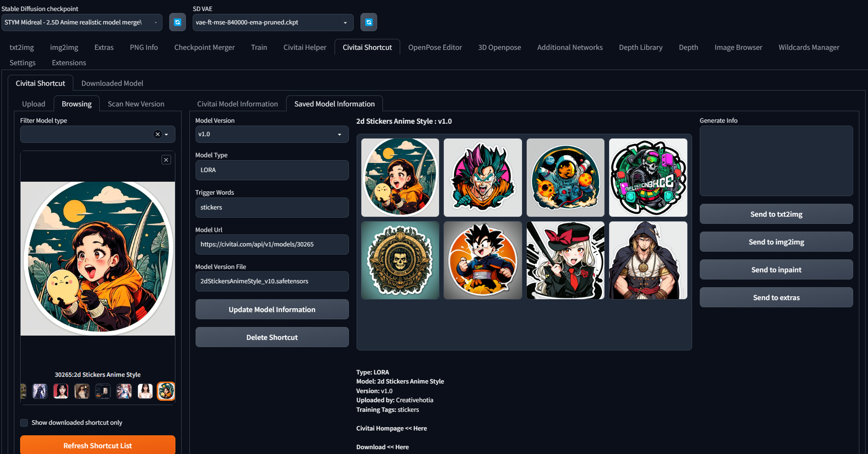Viewport: 868px width, 454px height.
Task: Select the astronaut with planets sticker image
Action: coord(566,178)
